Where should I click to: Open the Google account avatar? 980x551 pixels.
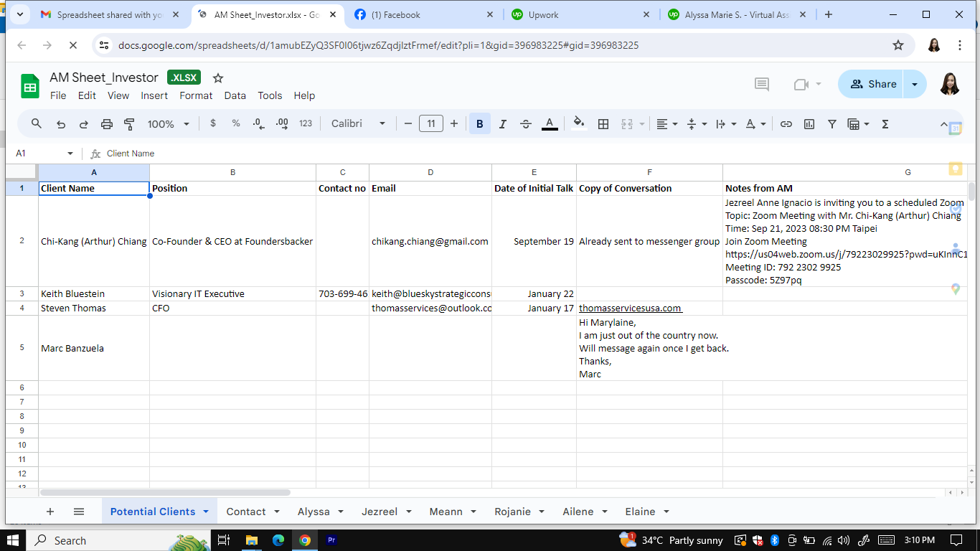(950, 84)
